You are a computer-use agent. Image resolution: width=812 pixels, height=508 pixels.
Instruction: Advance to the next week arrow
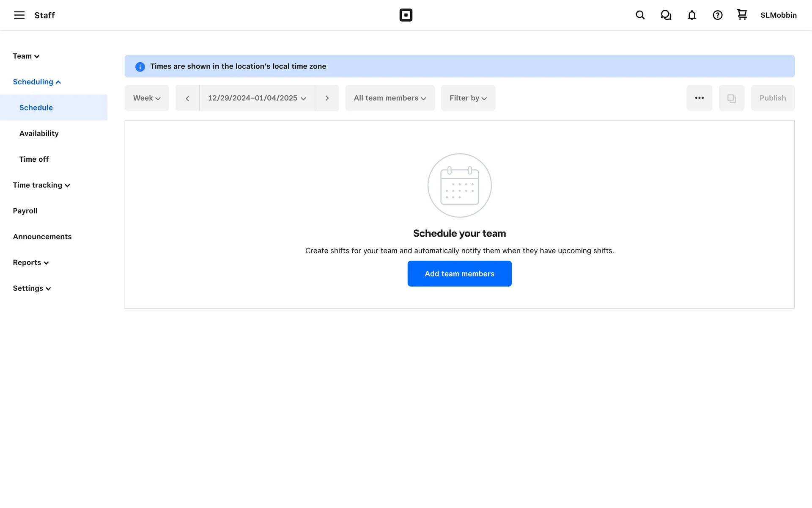coord(327,98)
